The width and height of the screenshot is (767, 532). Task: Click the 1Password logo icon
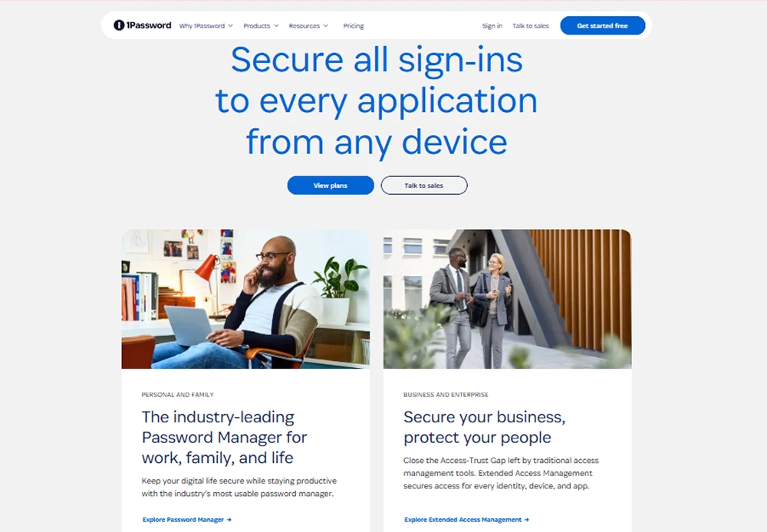click(x=119, y=25)
